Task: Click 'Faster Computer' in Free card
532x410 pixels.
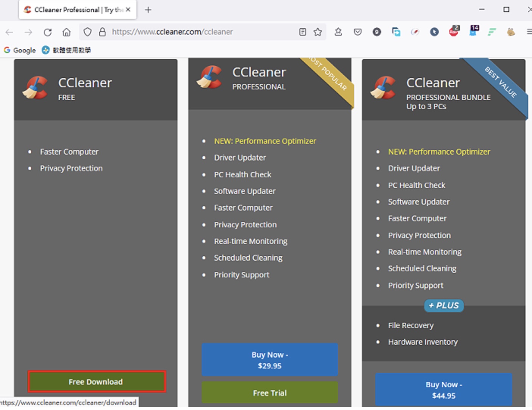Action: 69,152
